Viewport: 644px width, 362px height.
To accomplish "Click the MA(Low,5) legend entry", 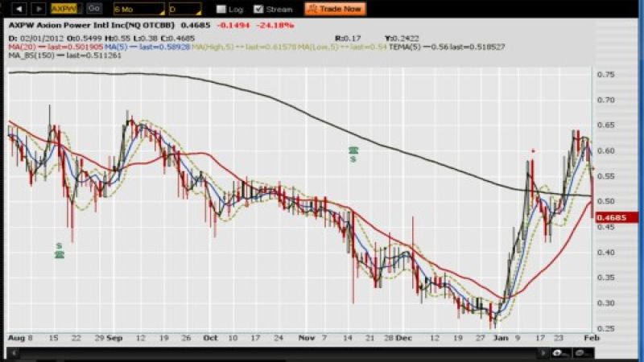I will click(342, 47).
